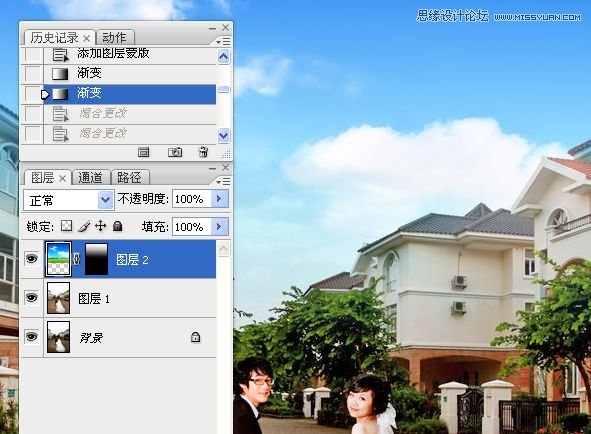Lock all padlock icon
This screenshot has width=591, height=434.
click(118, 226)
